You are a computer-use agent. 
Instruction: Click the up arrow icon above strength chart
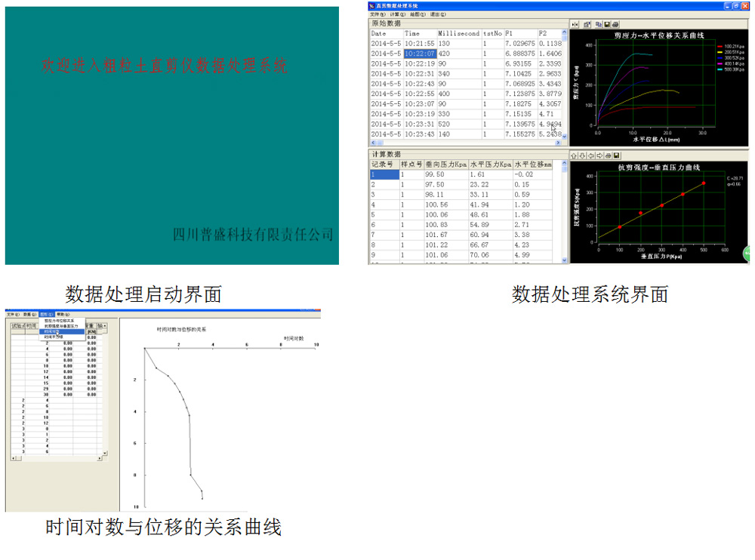pos(574,155)
